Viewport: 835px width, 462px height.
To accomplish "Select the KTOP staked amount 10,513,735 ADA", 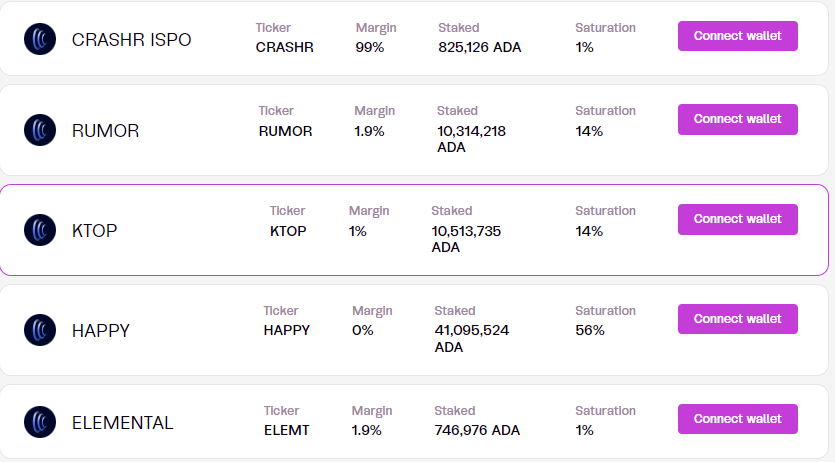I will point(466,239).
